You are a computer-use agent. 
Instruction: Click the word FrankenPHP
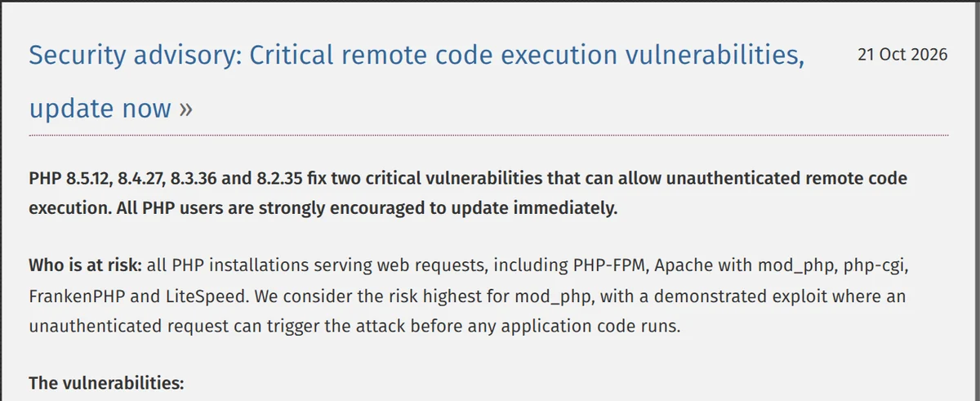pos(73,296)
